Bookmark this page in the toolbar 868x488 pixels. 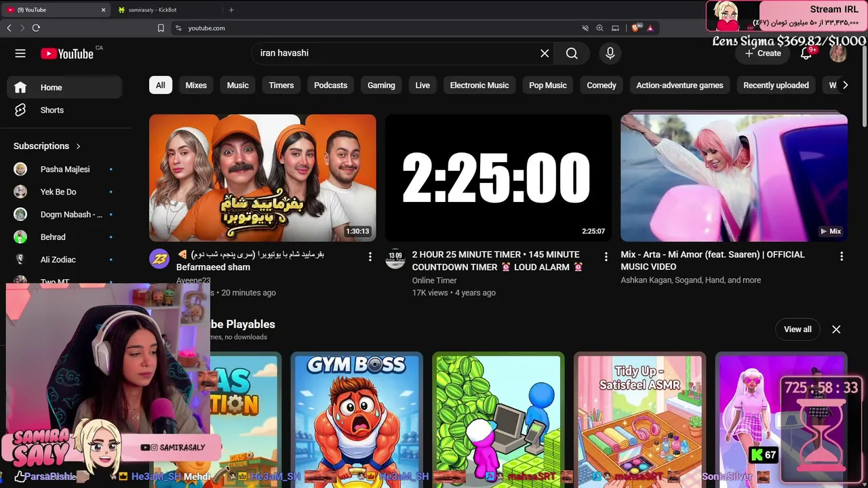coord(161,28)
